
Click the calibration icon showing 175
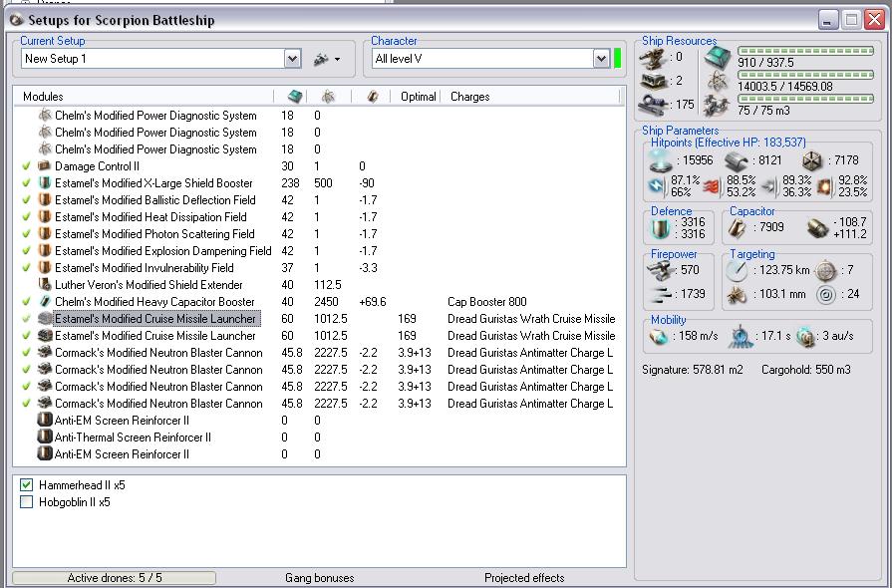653,105
